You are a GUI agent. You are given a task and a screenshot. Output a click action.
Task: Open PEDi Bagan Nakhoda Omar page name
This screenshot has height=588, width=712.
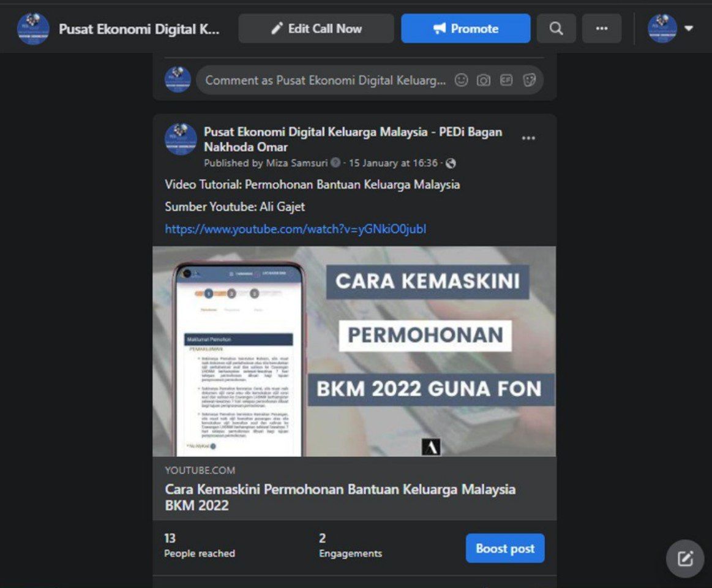353,139
